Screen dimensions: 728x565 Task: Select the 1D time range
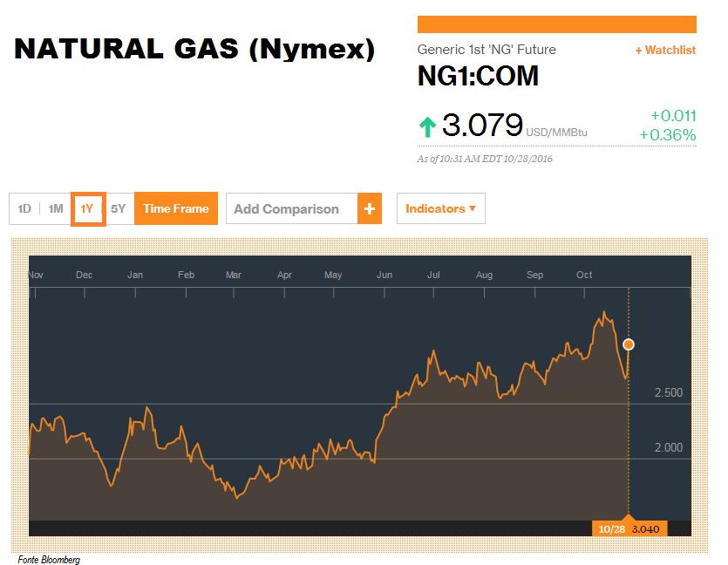pyautogui.click(x=24, y=208)
